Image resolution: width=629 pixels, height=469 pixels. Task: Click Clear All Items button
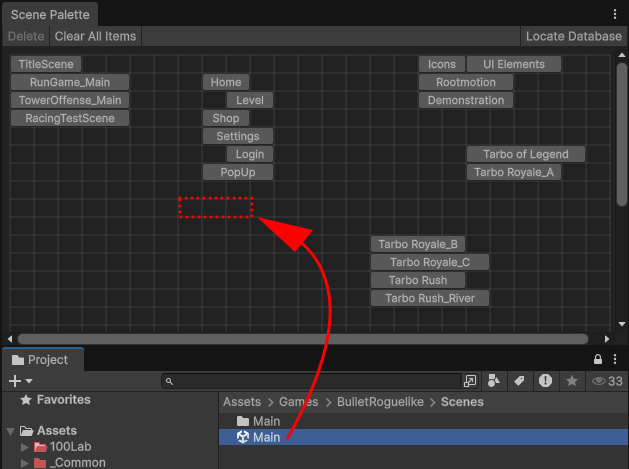pos(95,36)
